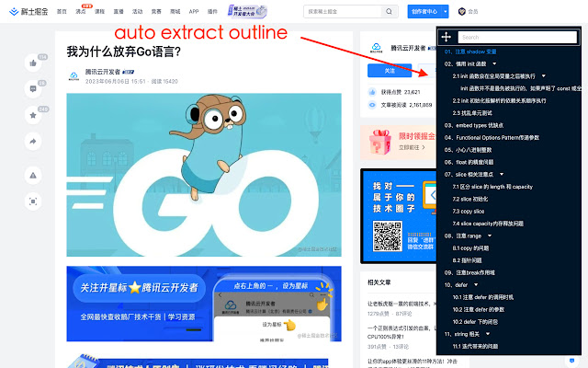Screen dimensions: 588x368
Task: Focus the site search input in the header
Action: (x=343, y=12)
